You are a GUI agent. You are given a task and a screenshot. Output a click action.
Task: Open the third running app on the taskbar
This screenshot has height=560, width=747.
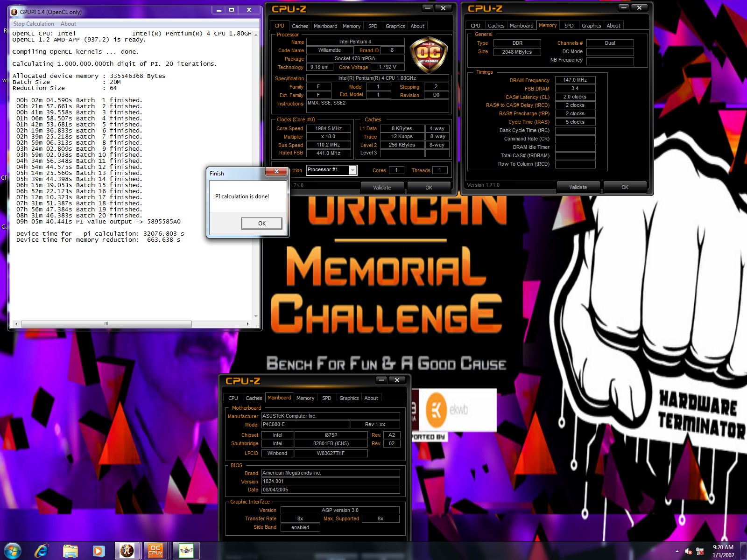pyautogui.click(x=186, y=551)
